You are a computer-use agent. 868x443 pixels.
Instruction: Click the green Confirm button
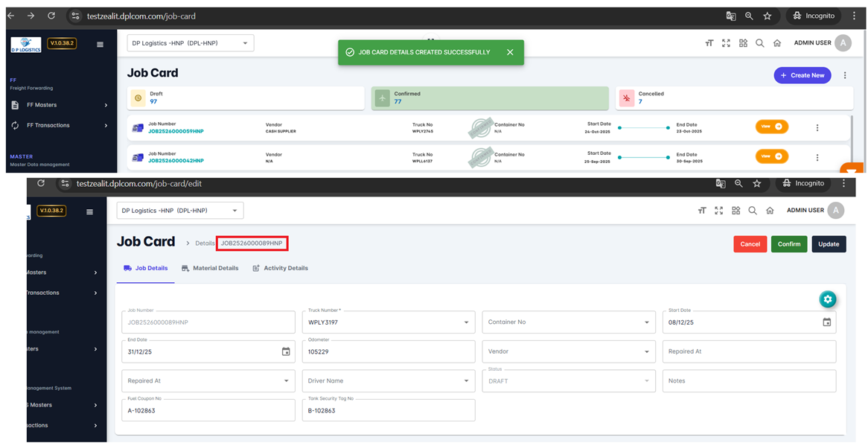[788, 244]
